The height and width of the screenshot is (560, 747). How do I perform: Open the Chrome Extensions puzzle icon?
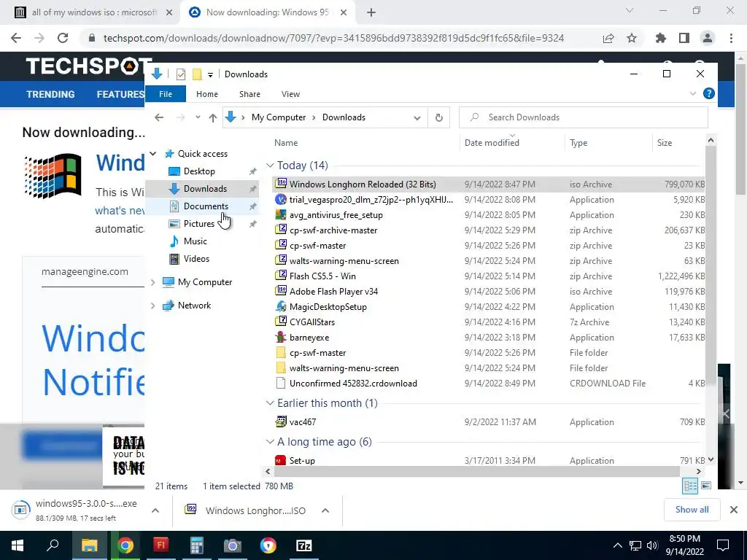pos(660,38)
